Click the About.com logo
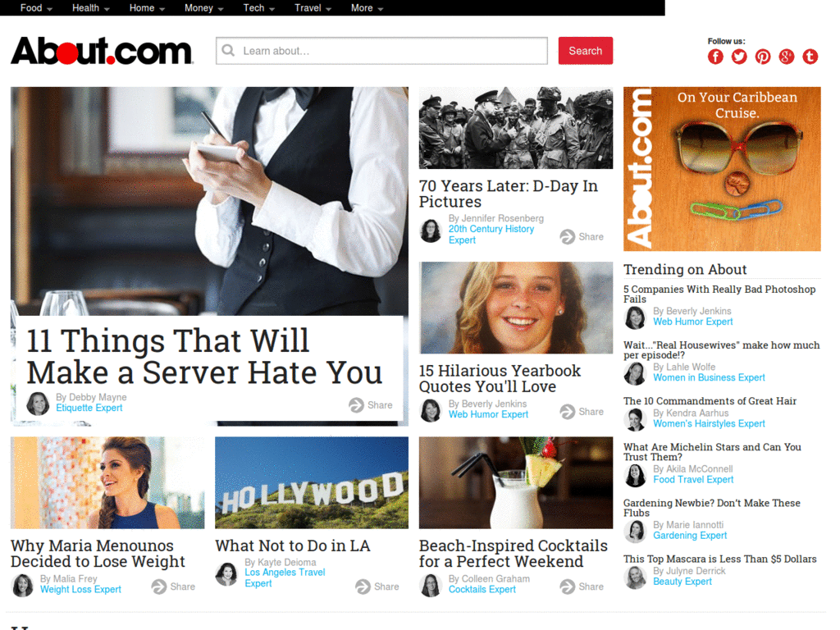The width and height of the screenshot is (840, 630). [x=101, y=51]
